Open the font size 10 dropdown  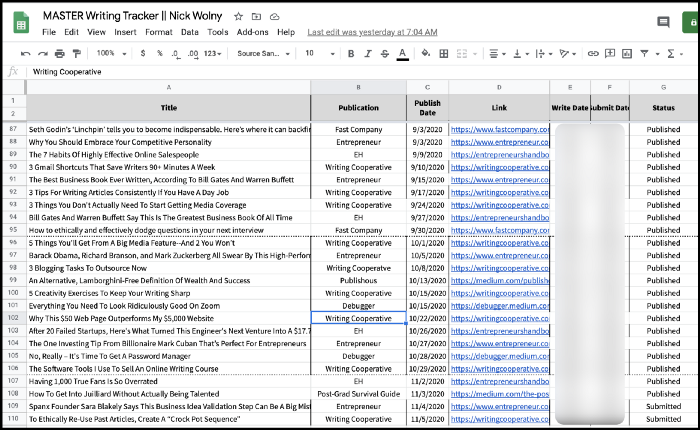point(320,54)
